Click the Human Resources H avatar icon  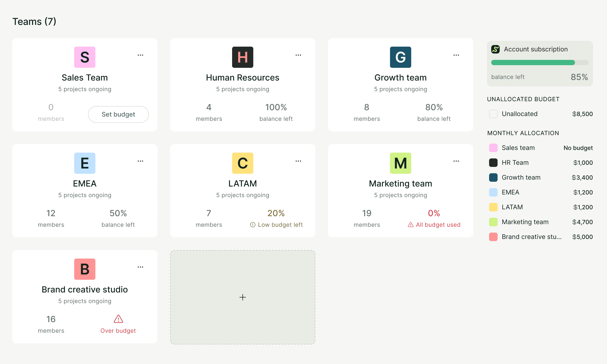(242, 57)
